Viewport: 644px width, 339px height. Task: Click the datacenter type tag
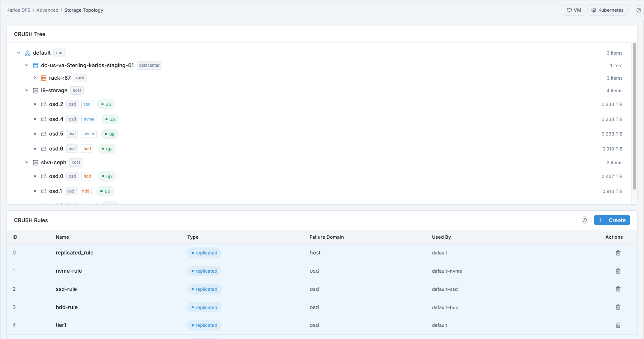coord(149,66)
